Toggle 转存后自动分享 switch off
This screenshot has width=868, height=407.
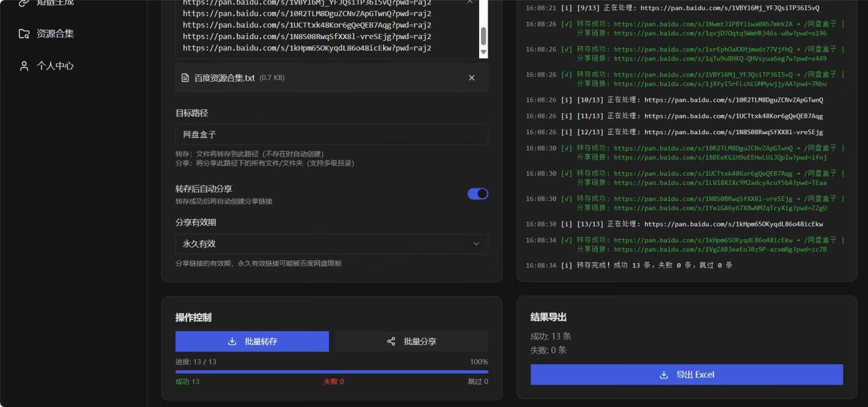[x=478, y=194]
